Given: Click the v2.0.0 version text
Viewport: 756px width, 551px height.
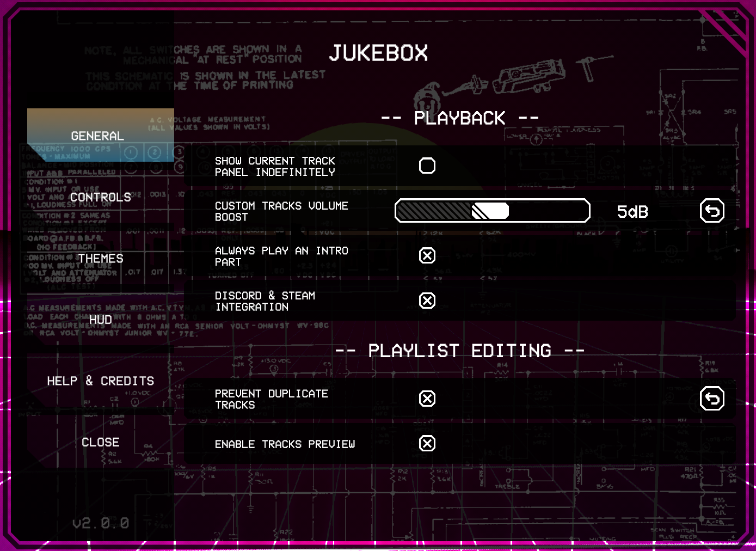Looking at the screenshot, I should (100, 523).
